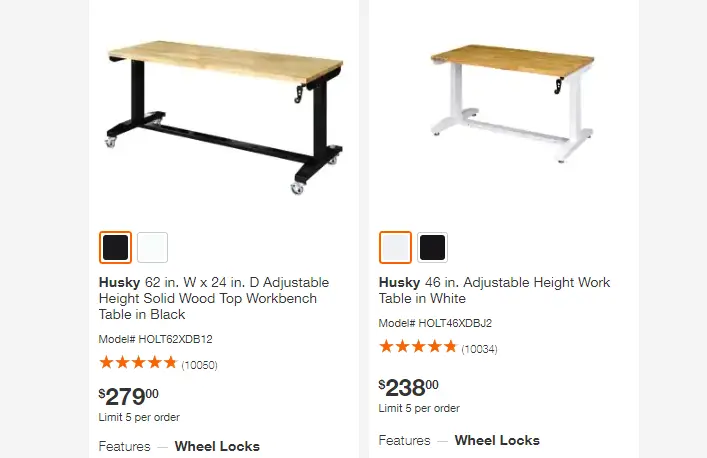Image resolution: width=707 pixels, height=458 pixels.
Task: Open the black Husky workbench product image
Action: pyautogui.click(x=225, y=118)
